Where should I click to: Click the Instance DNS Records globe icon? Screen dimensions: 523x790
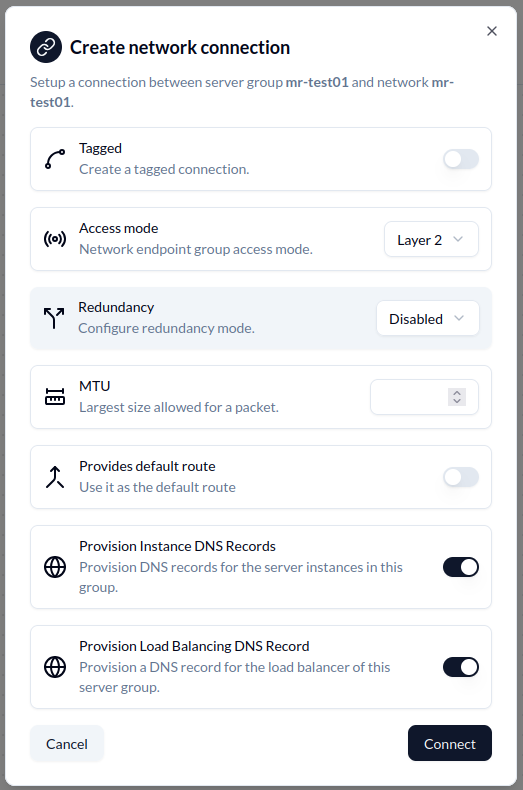(55, 567)
